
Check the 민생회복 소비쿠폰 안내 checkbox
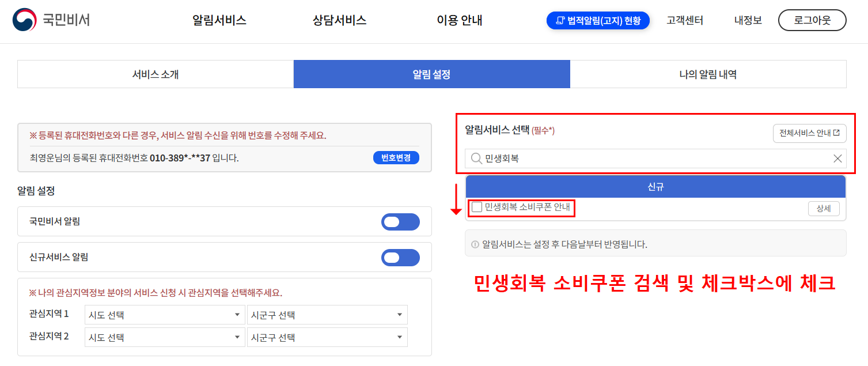pos(476,207)
